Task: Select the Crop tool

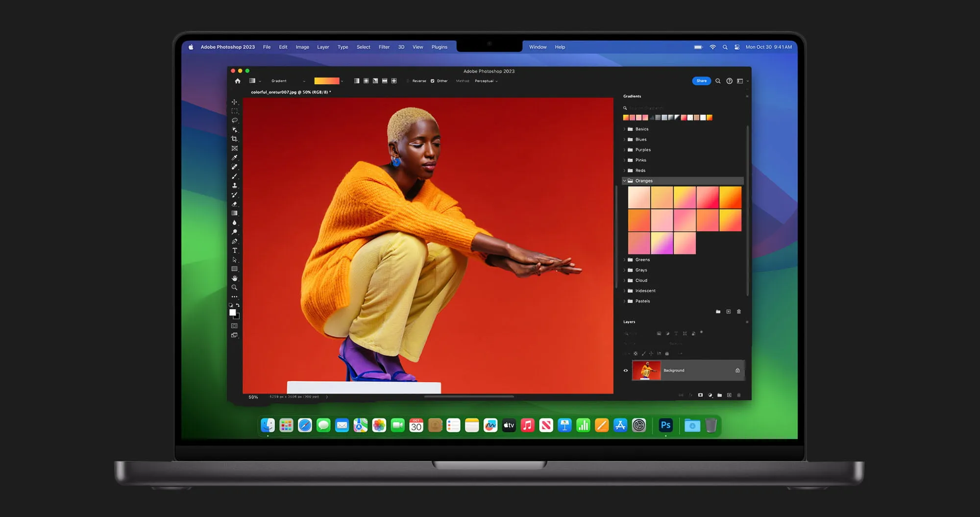Action: tap(235, 139)
